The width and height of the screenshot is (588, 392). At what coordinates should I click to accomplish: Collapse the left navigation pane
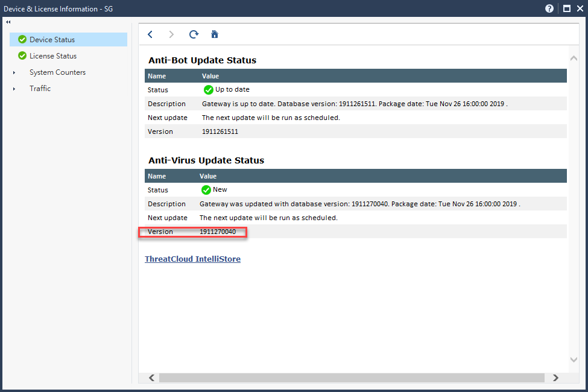coord(8,22)
